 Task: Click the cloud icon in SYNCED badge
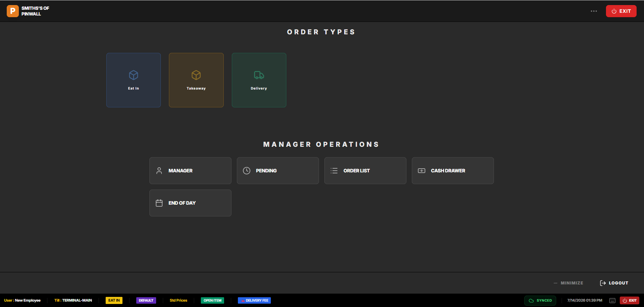click(x=531, y=300)
